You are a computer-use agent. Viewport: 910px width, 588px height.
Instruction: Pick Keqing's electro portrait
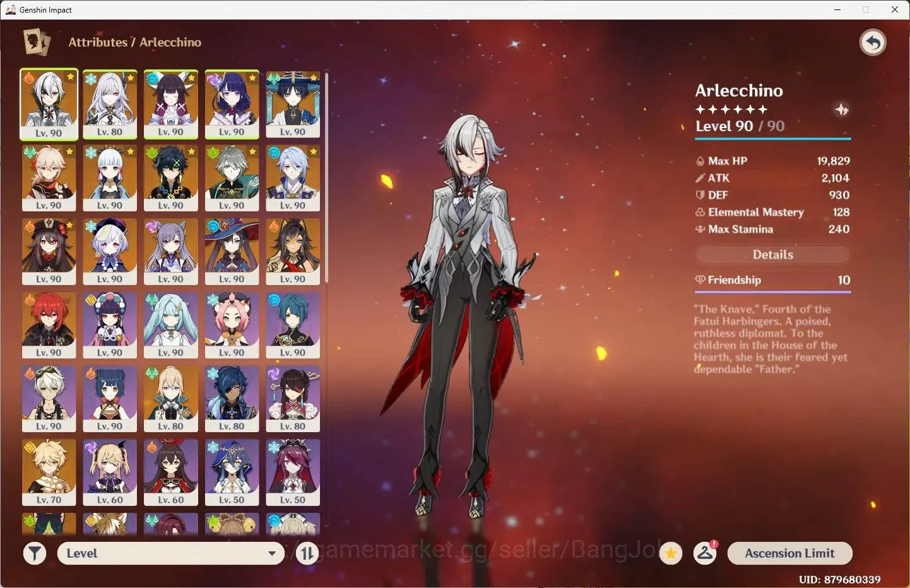(170, 252)
